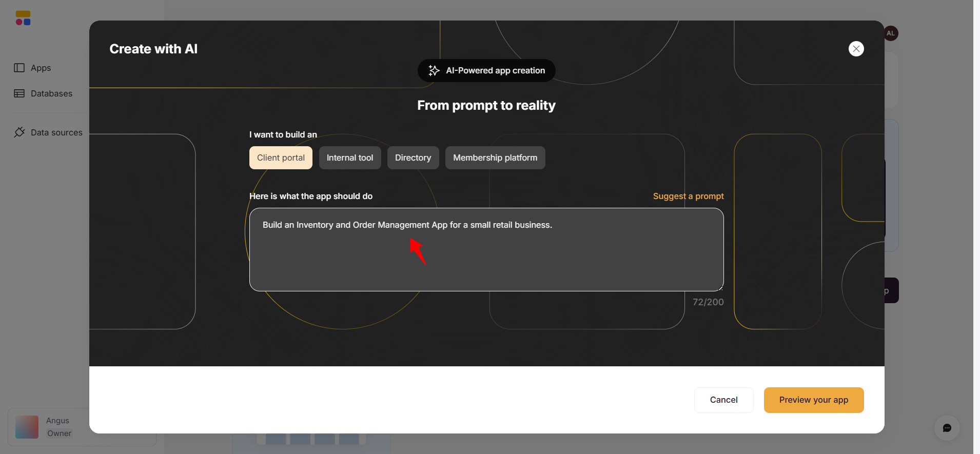Screen dimensions: 980x454
Task: Click the Cancel button
Action: point(723,400)
